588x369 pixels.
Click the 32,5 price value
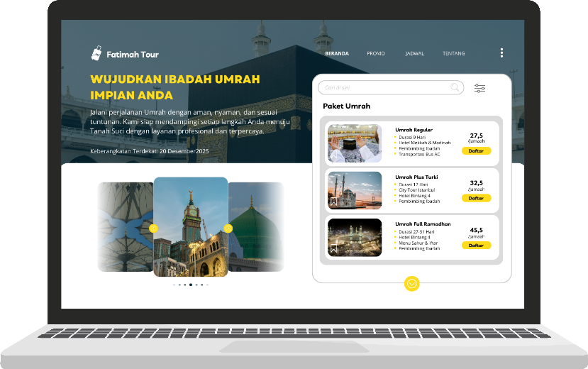click(x=476, y=183)
